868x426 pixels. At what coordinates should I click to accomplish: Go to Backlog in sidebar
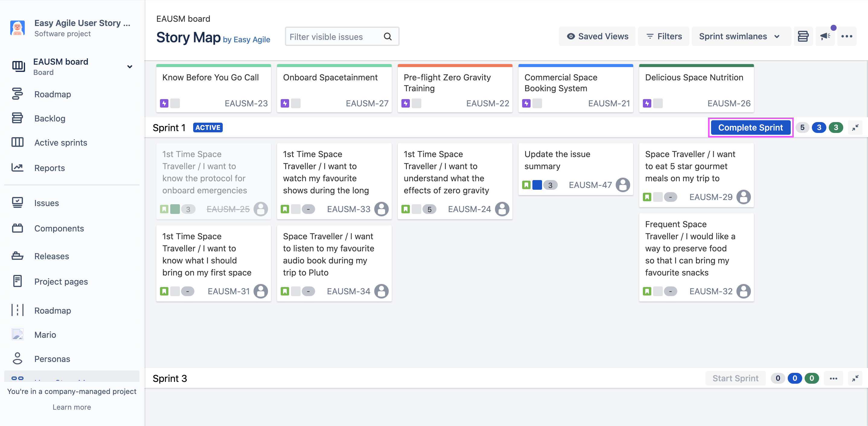(50, 118)
